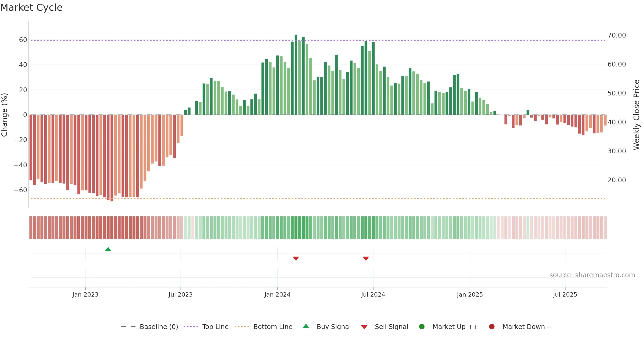Toggle the Sell Signal legend entry
The width and height of the screenshot is (644, 362).
point(385,327)
